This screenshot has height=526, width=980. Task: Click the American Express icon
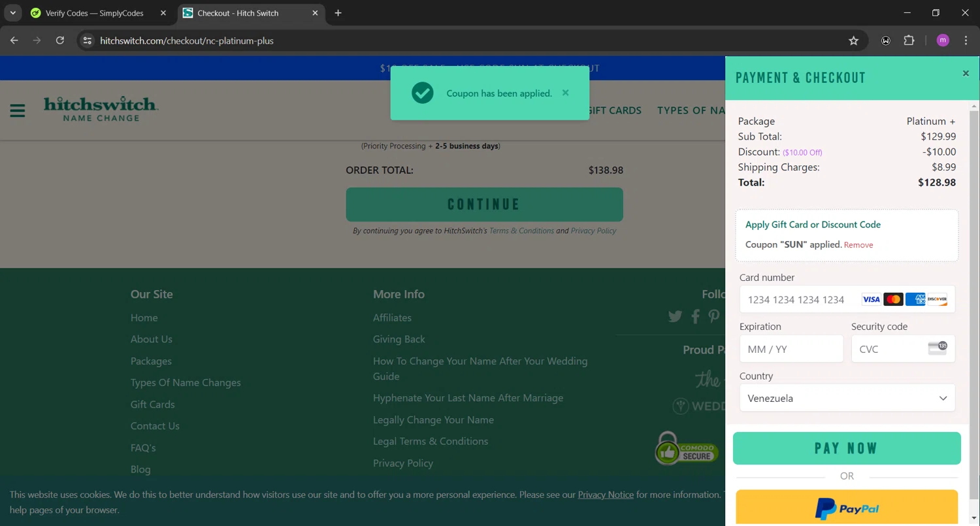[915, 299]
